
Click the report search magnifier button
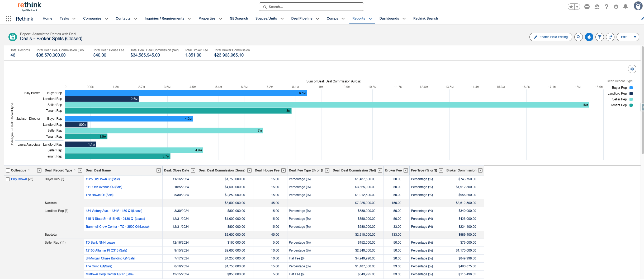point(579,37)
